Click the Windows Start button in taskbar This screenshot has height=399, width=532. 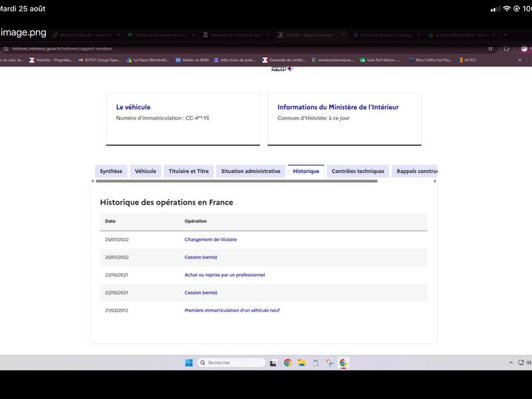(189, 362)
